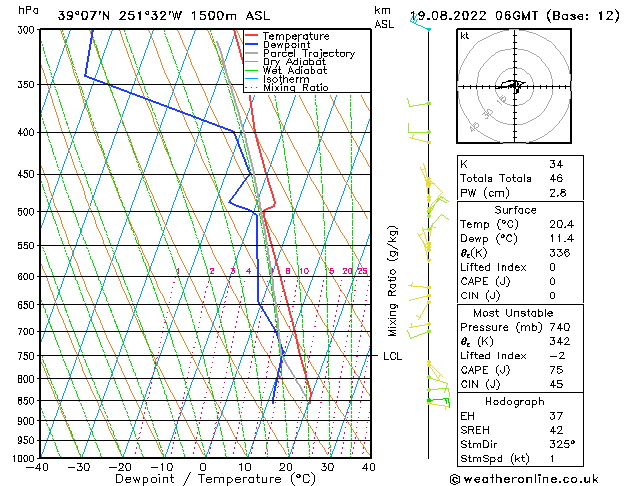The image size is (629, 486).
Task: Click "−40" on the temperature axis
Action: pos(37,467)
